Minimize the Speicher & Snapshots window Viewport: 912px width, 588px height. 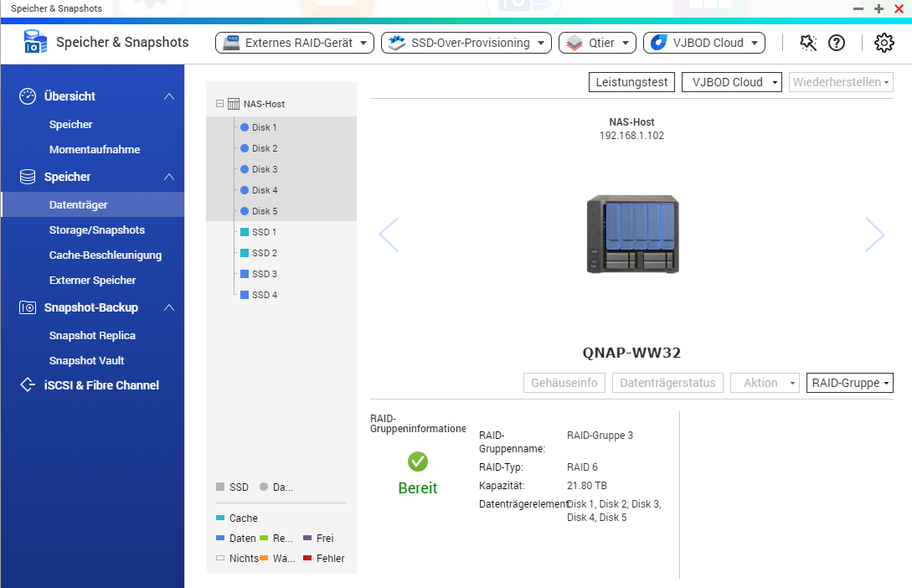click(x=858, y=8)
